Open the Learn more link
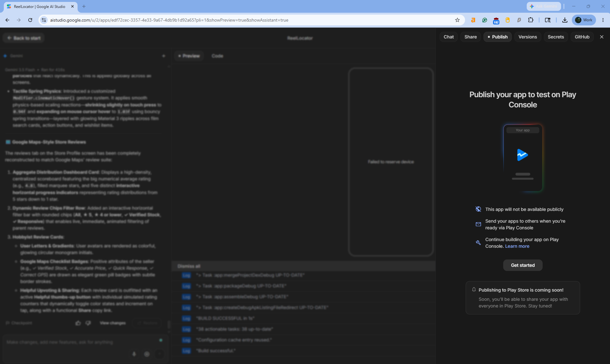This screenshot has width=610, height=364. 517,246
